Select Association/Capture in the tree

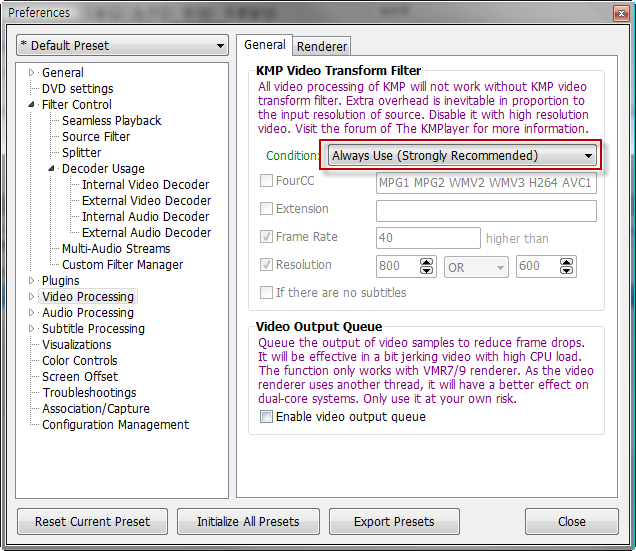(96, 409)
